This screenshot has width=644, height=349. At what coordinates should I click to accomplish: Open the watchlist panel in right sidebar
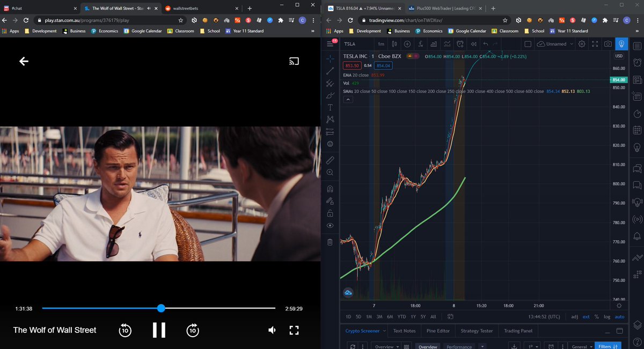(x=637, y=46)
